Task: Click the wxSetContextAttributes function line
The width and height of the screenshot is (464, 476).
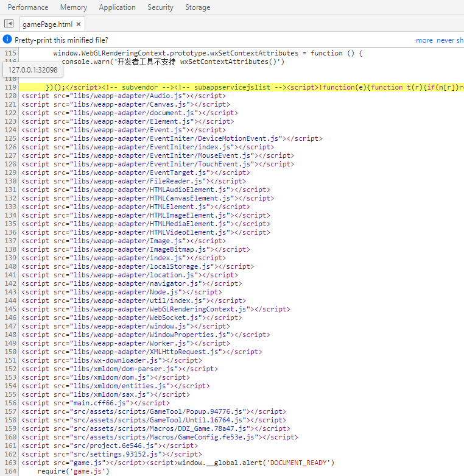Action: coord(208,53)
